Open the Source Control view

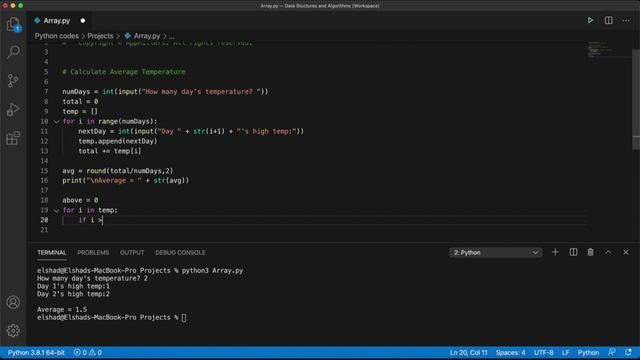click(13, 80)
